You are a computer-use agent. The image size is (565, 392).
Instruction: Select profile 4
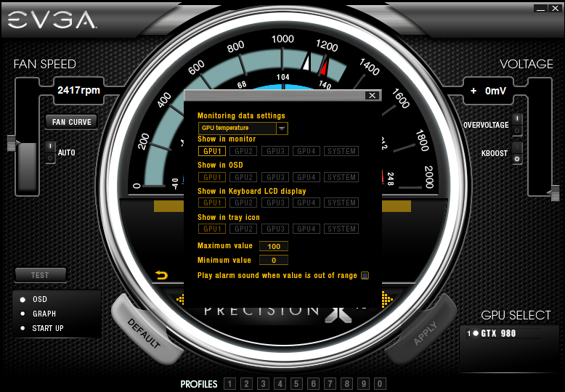[280, 384]
